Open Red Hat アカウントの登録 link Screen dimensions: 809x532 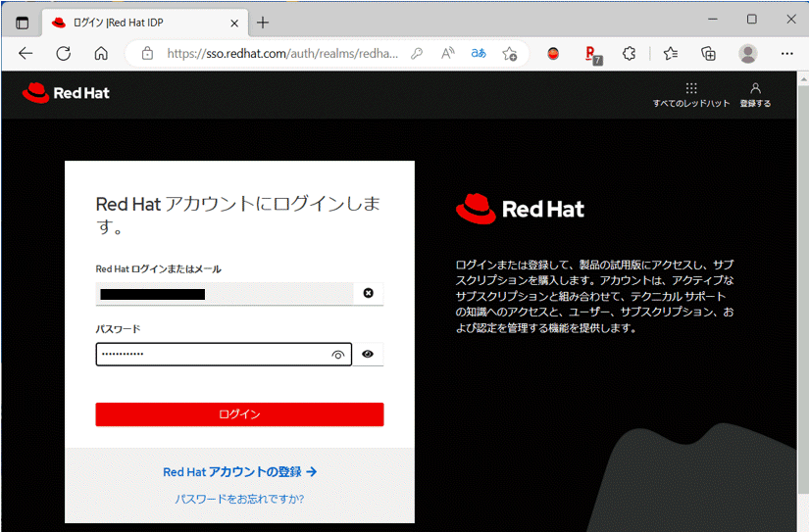240,471
